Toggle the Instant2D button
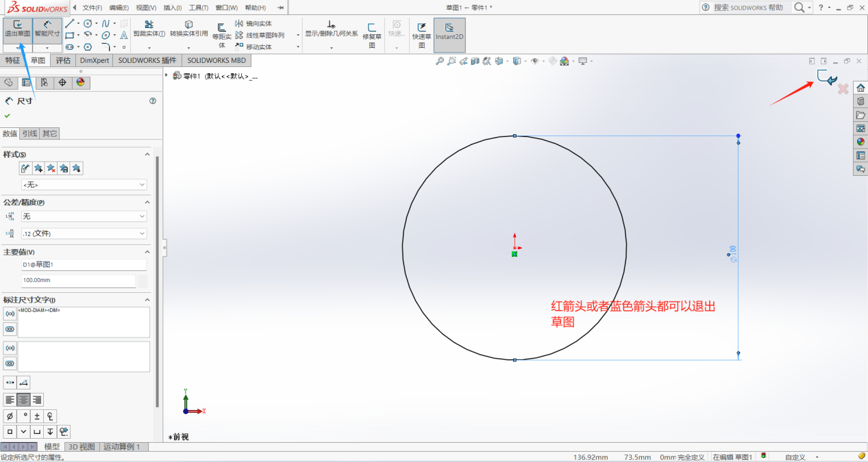 tap(449, 34)
